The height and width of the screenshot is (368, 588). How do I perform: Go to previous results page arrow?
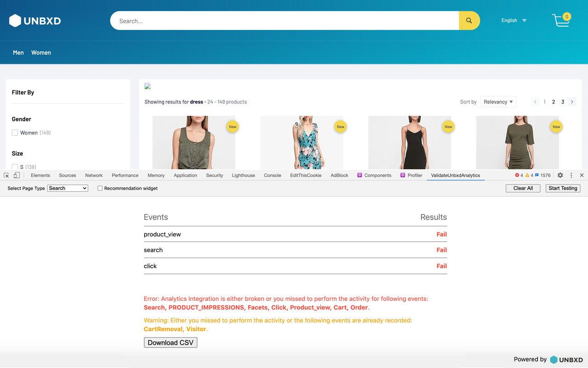tap(535, 102)
